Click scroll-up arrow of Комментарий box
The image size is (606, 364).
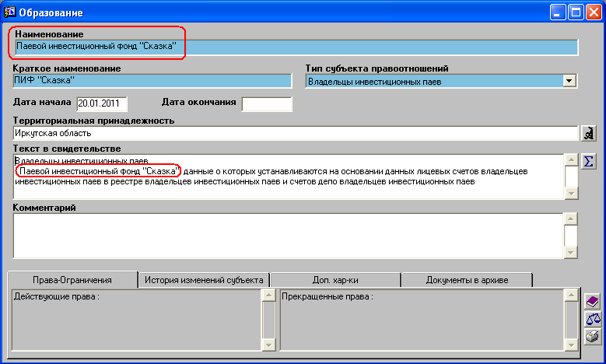570,219
